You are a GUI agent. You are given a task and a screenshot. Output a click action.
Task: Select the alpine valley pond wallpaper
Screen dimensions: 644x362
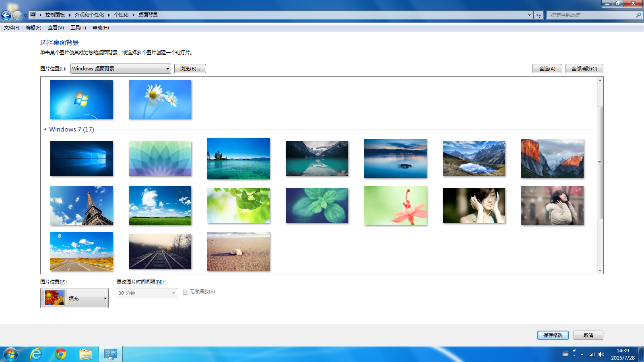(x=474, y=158)
